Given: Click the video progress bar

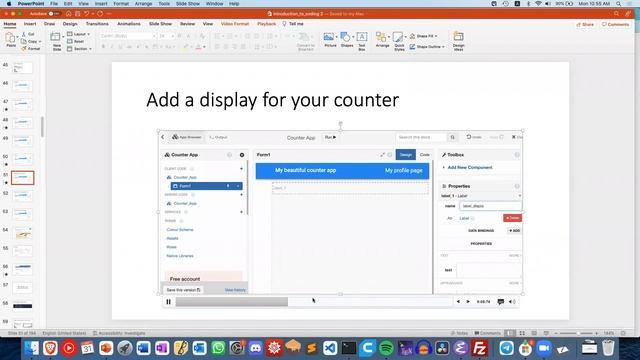Looking at the screenshot, I should (x=313, y=302).
